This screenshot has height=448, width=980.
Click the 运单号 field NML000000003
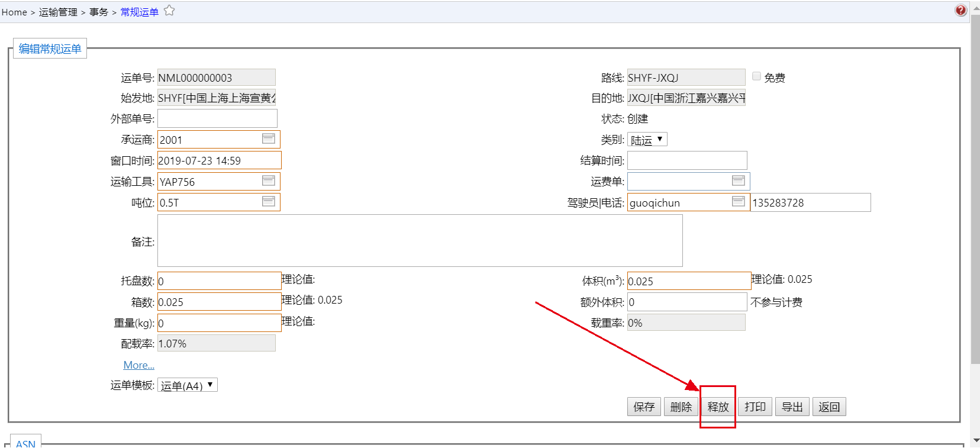click(217, 78)
